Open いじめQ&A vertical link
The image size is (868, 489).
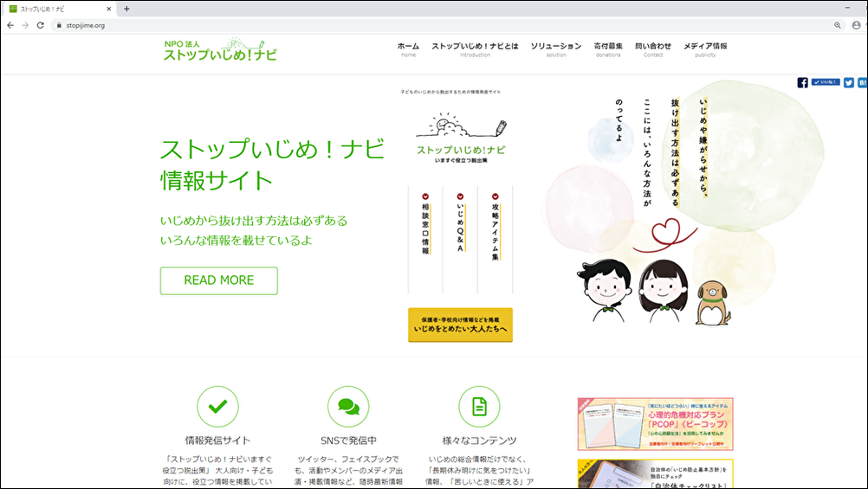tap(460, 228)
